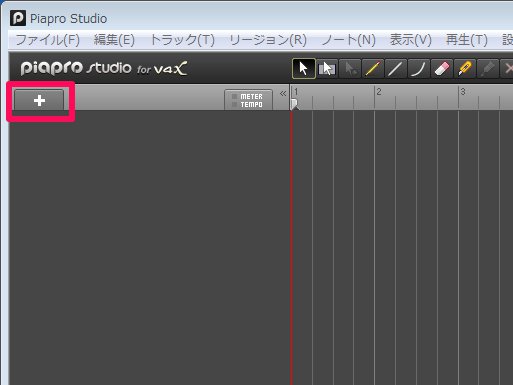Viewport: 513px width, 385px height.
Task: Click the Piapro Studio title bar logo
Action: pyautogui.click(x=18, y=18)
